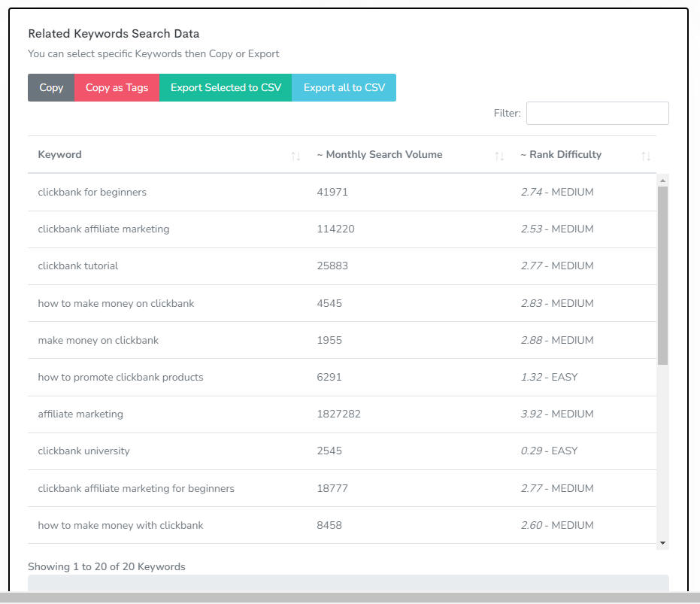This screenshot has width=700, height=604.
Task: Click search volume value 41971
Action: coord(332,192)
